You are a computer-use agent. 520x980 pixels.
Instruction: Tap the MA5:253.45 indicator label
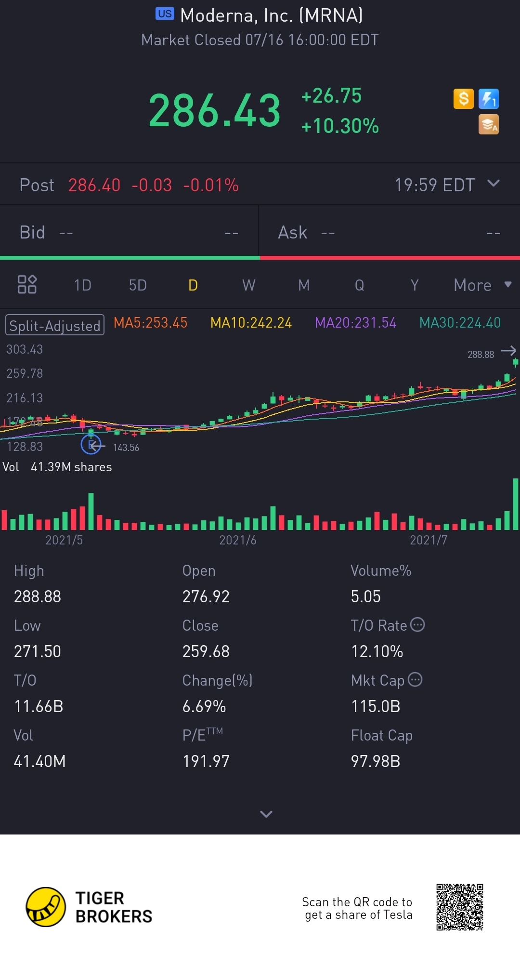tap(150, 323)
